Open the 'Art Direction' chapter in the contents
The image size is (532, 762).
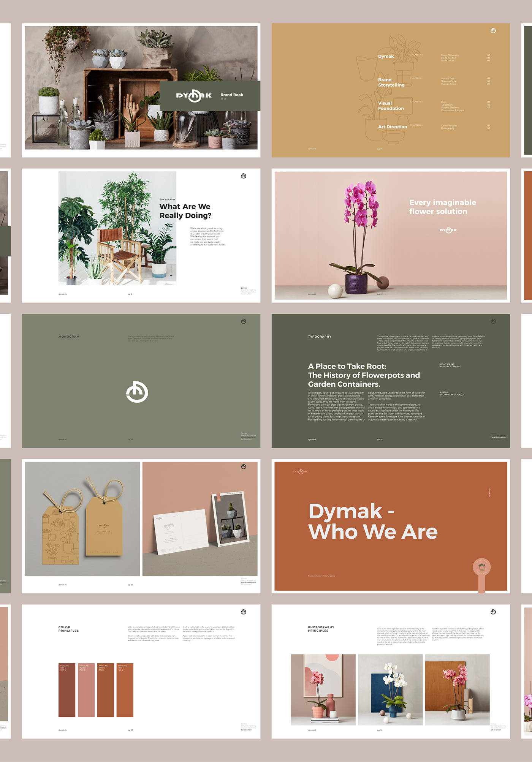392,127
